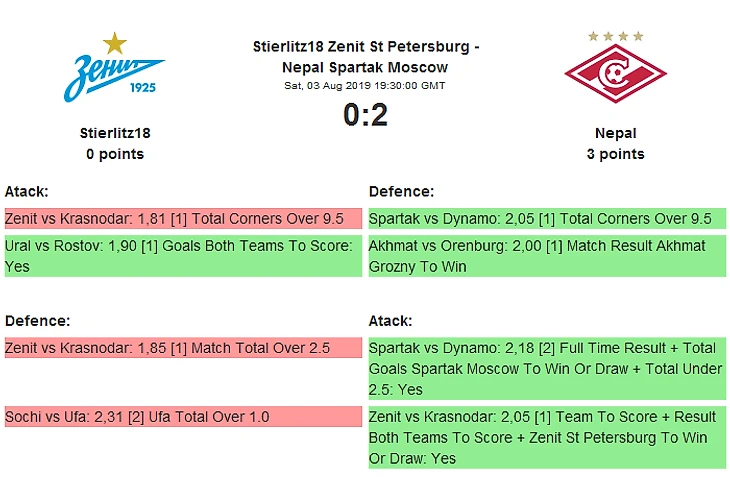Select Spartak vs Dynamo Total Corners bet
The image size is (730, 480).
(546, 219)
